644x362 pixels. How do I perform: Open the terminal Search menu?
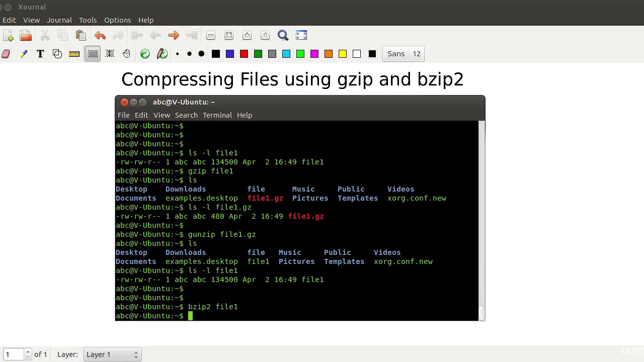(186, 115)
